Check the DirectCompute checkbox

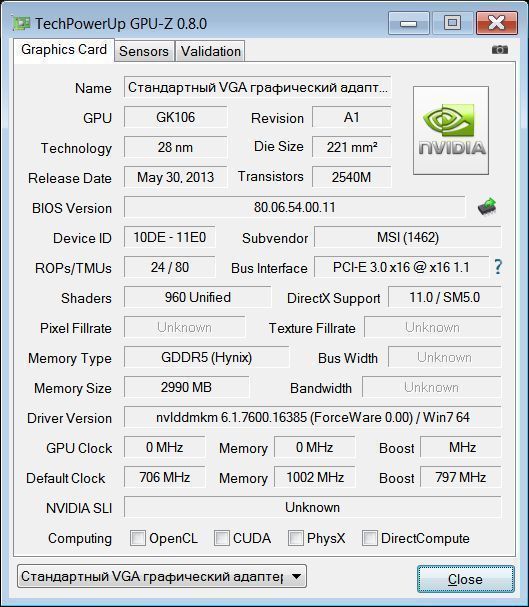pyautogui.click(x=370, y=538)
